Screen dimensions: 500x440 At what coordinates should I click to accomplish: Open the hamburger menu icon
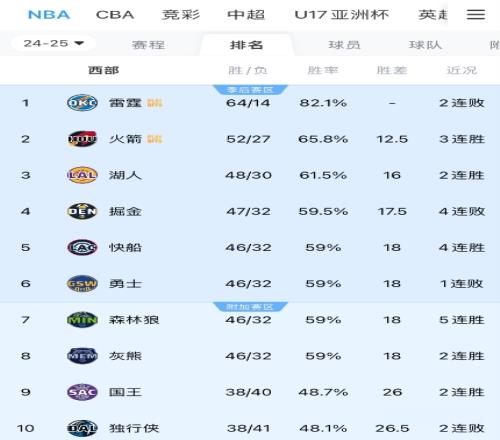[x=475, y=14]
